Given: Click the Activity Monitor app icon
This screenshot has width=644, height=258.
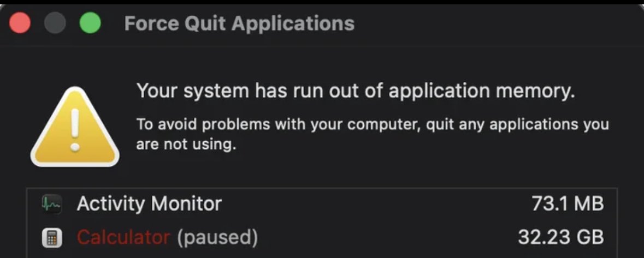Looking at the screenshot, I should coord(52,204).
